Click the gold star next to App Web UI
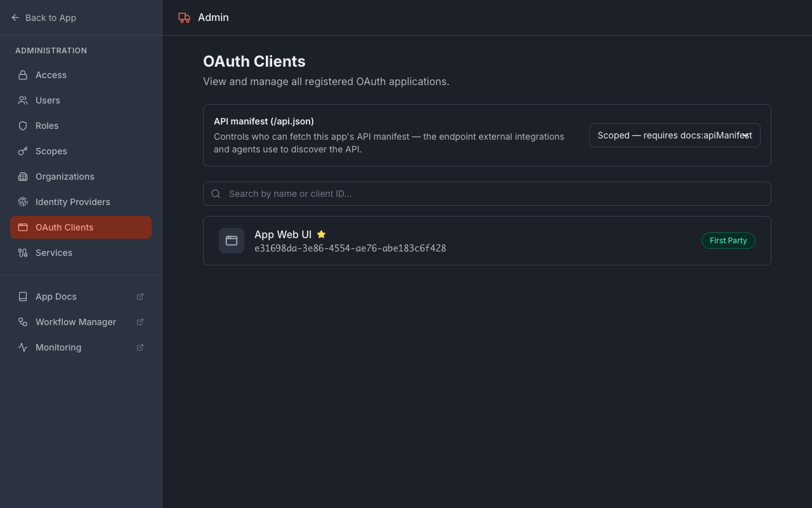The width and height of the screenshot is (812, 508). coord(321,234)
